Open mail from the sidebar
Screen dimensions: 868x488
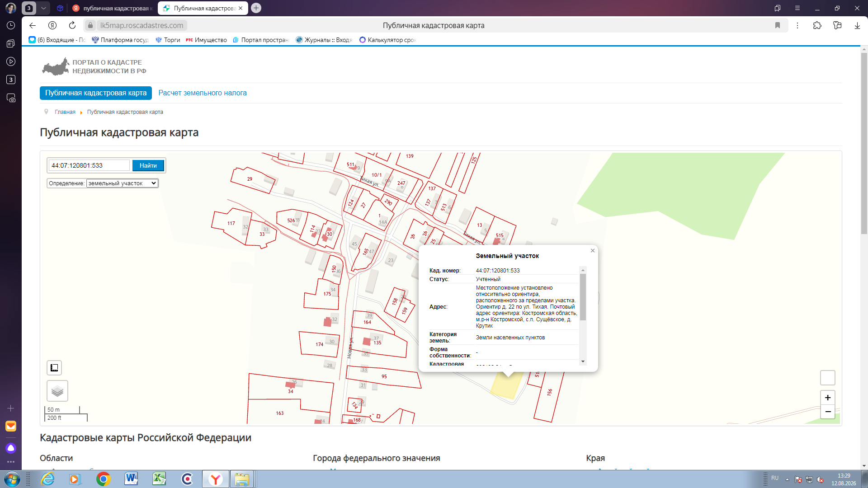[11, 426]
